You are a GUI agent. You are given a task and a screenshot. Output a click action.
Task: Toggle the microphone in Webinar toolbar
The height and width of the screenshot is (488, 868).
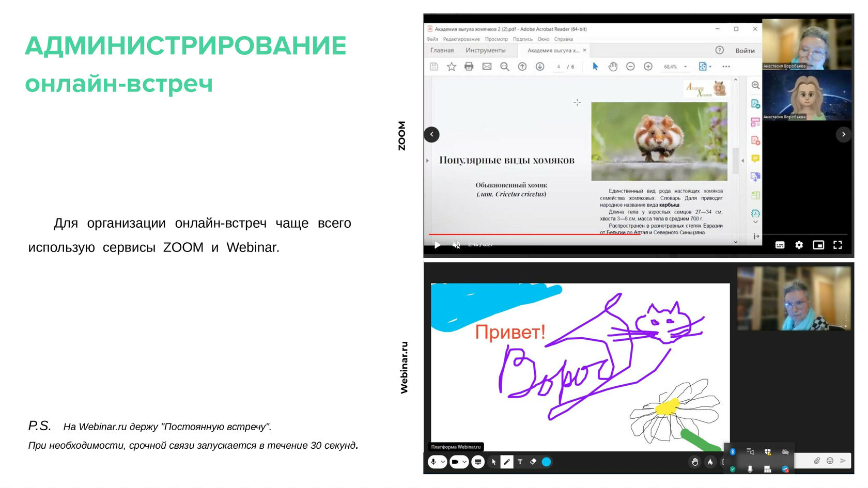(433, 462)
